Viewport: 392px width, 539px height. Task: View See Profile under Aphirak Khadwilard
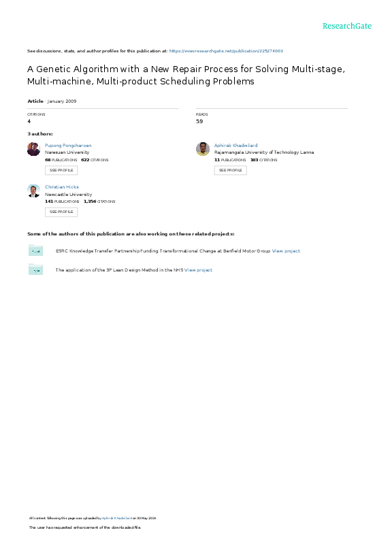(231, 170)
